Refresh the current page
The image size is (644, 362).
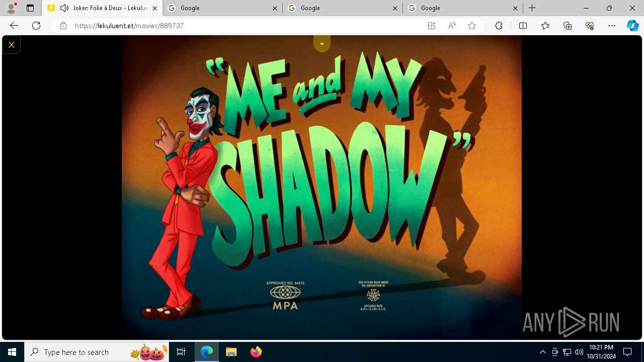coord(36,26)
